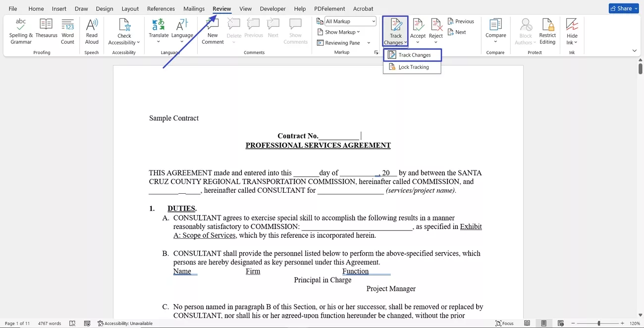Click the vertical scrollbar on the right
This screenshot has width=644, height=328.
coord(640,67)
